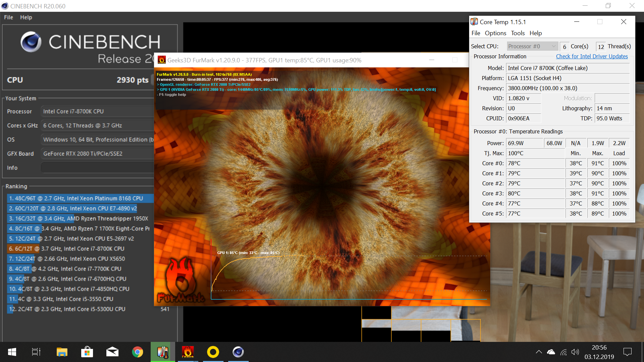Viewport: 644px width, 362px height.
Task: Select ranking entry Core i7-7700K CPU
Action: (80, 269)
